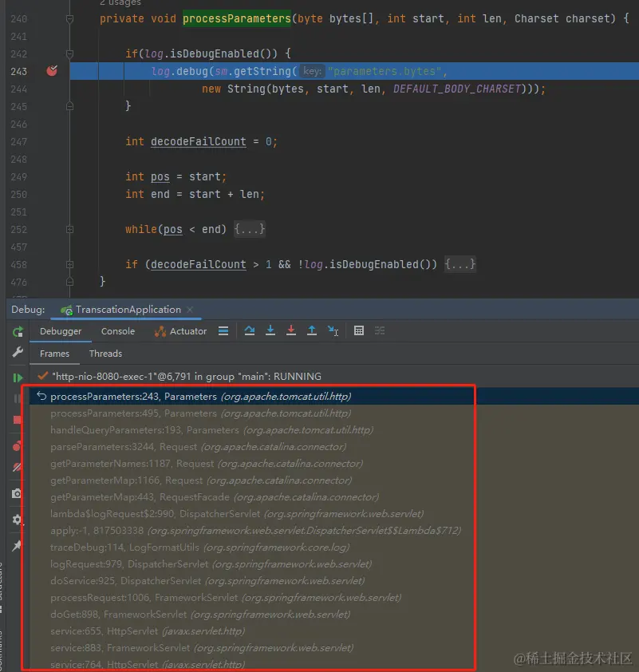
Task: Select frame processRequest:1006, FrameworkServlet
Action: 334,597
